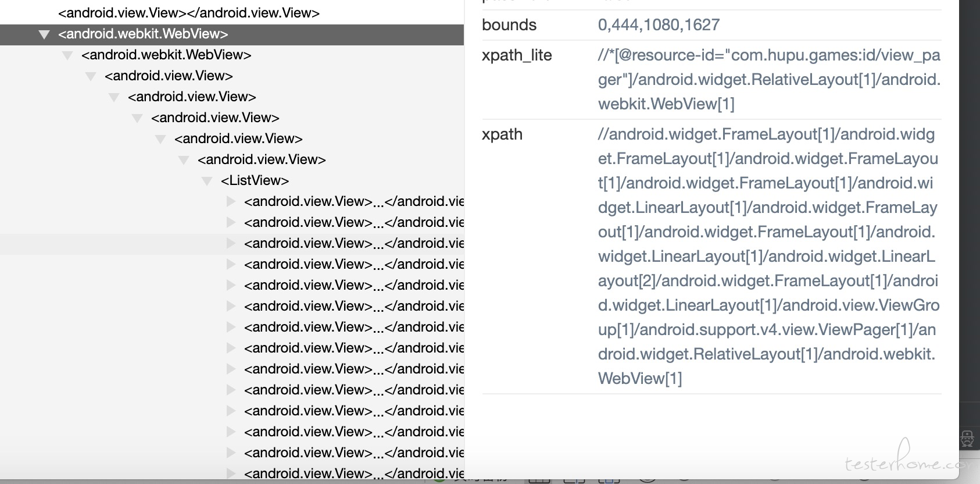Collapse the selected android.webkit.WebView node
The height and width of the screenshot is (484, 980).
click(44, 34)
